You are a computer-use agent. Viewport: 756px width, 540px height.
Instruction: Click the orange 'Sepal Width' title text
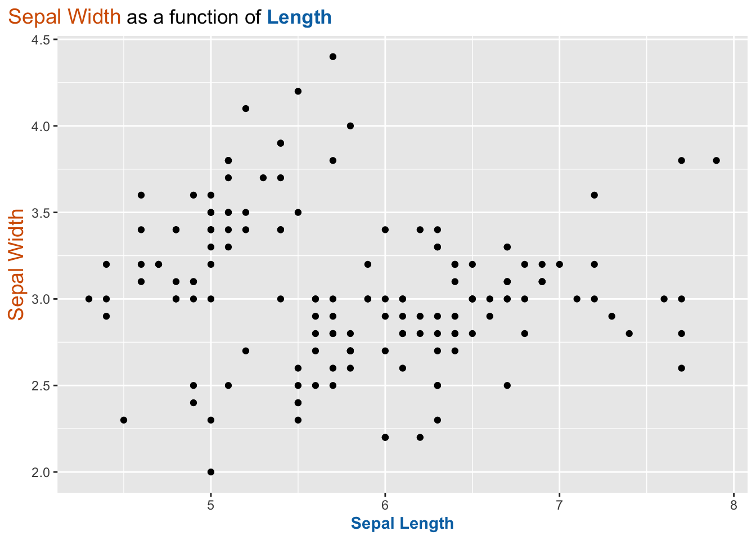tap(65, 17)
